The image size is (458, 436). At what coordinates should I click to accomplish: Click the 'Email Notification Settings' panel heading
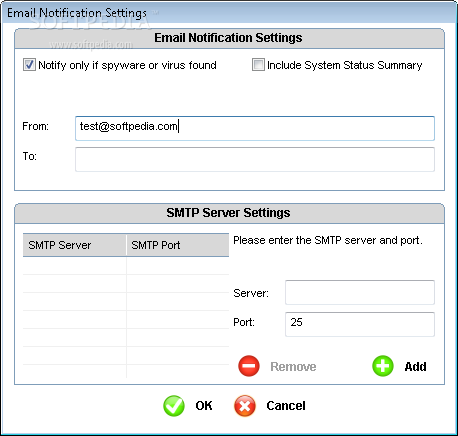(x=228, y=38)
